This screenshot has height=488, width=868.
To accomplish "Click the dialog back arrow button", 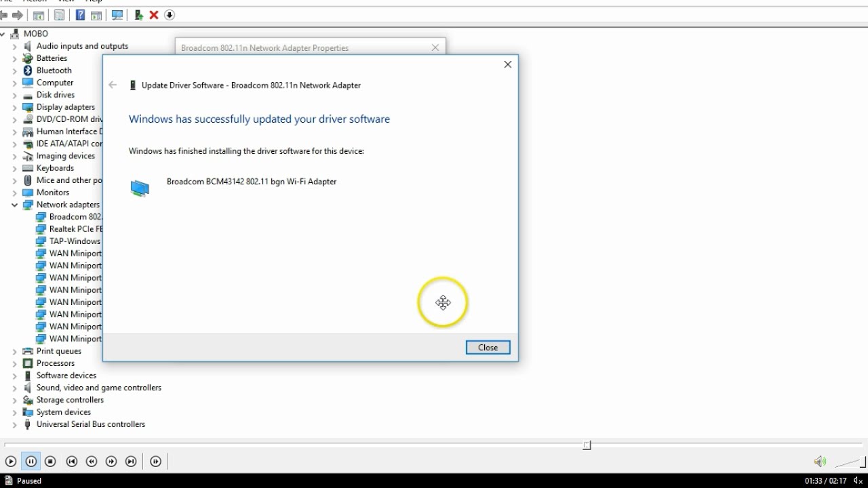I will point(113,85).
